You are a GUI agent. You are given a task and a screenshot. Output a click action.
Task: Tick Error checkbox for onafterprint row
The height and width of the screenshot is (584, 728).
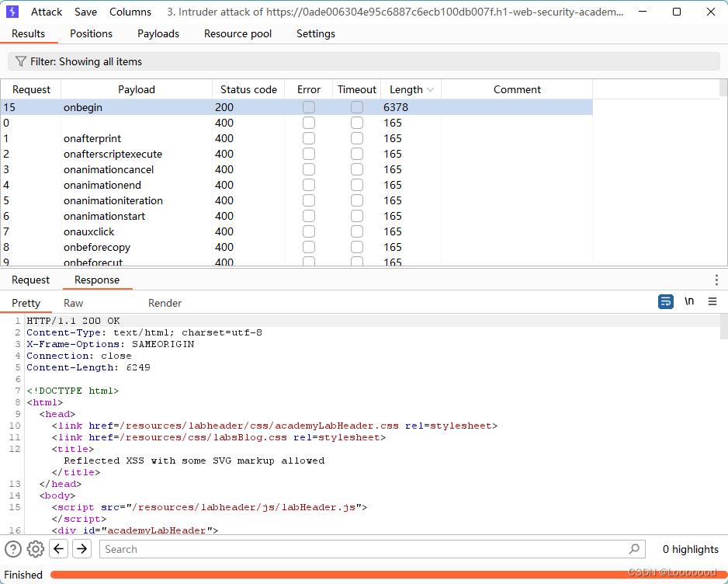point(309,138)
